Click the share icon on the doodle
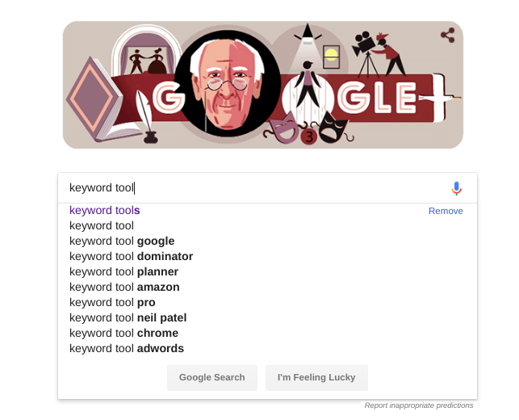This screenshot has width=519, height=420. (447, 36)
